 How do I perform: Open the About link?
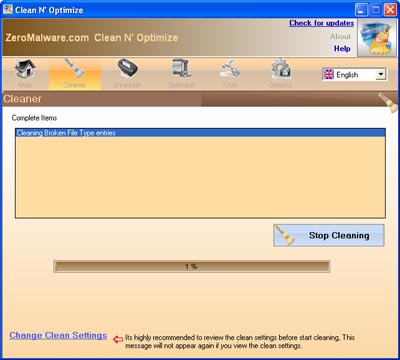coord(340,36)
